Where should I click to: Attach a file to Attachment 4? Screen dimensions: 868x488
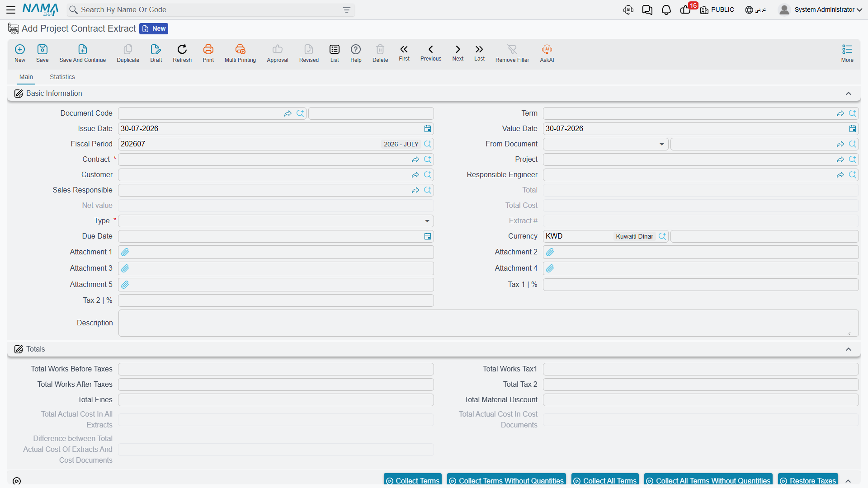pyautogui.click(x=550, y=268)
